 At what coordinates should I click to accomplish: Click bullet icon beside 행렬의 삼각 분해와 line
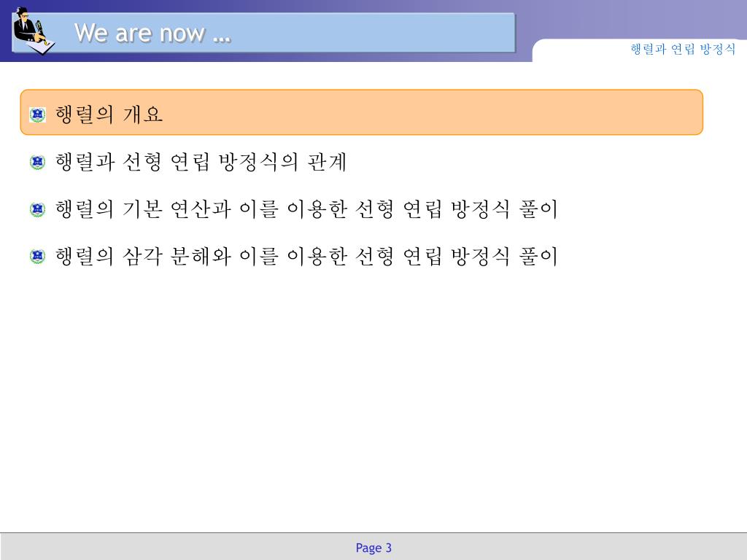pyautogui.click(x=38, y=256)
